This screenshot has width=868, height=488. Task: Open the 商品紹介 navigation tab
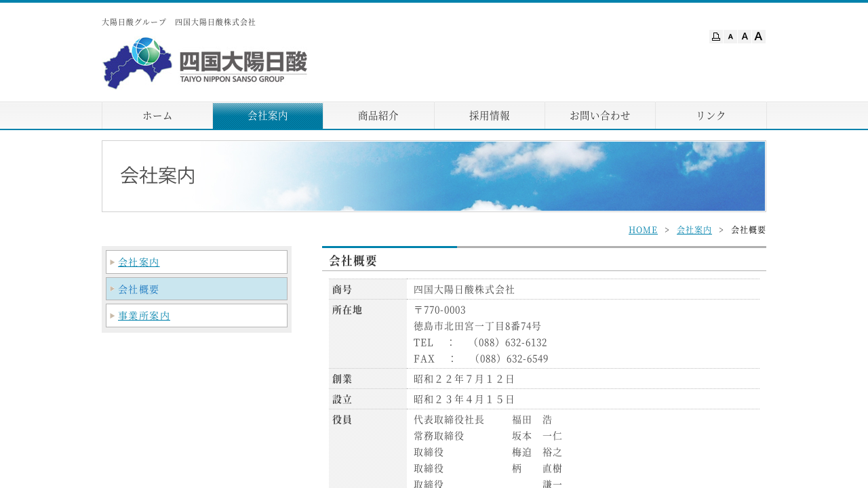[378, 116]
